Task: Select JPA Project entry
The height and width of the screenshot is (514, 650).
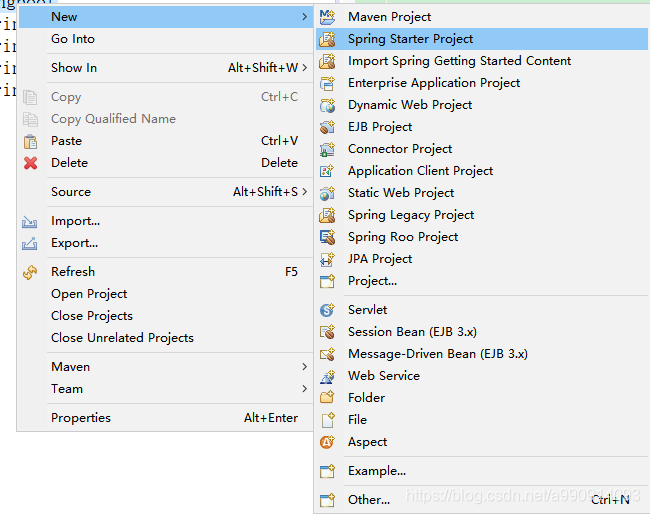Action: 482,259
